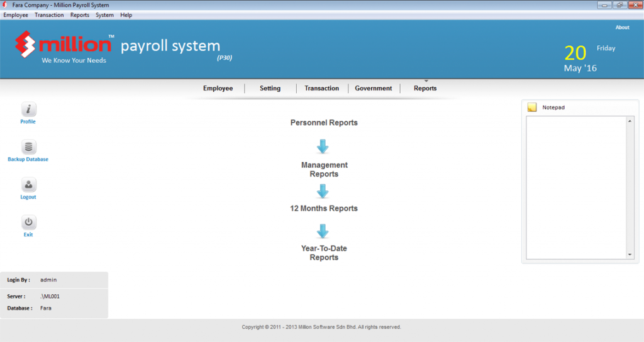
Task: Click the About link
Action: coord(622,28)
